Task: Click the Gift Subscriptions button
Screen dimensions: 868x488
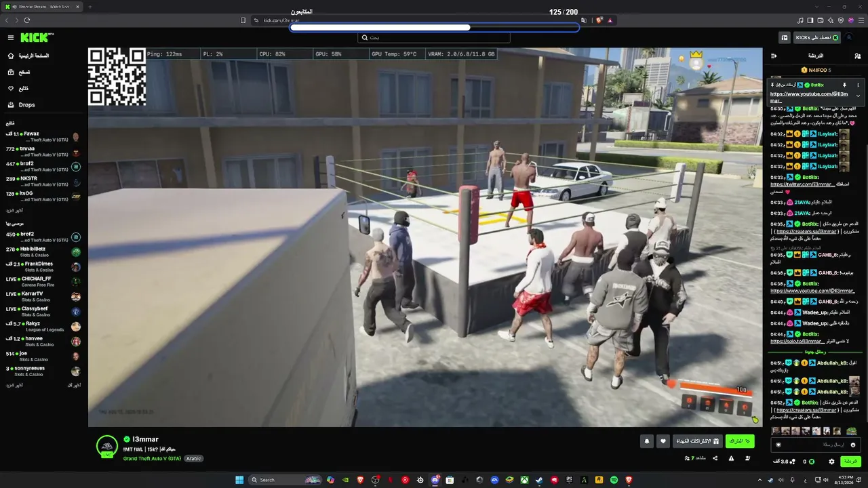Action: pos(697,441)
